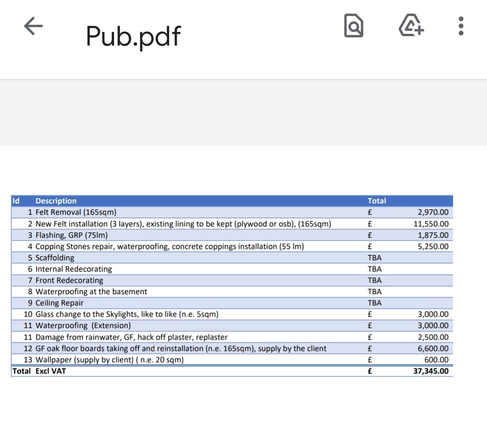The width and height of the screenshot is (487, 448).
Task: Tap the Waterproofing at the basement row
Action: pyautogui.click(x=91, y=292)
